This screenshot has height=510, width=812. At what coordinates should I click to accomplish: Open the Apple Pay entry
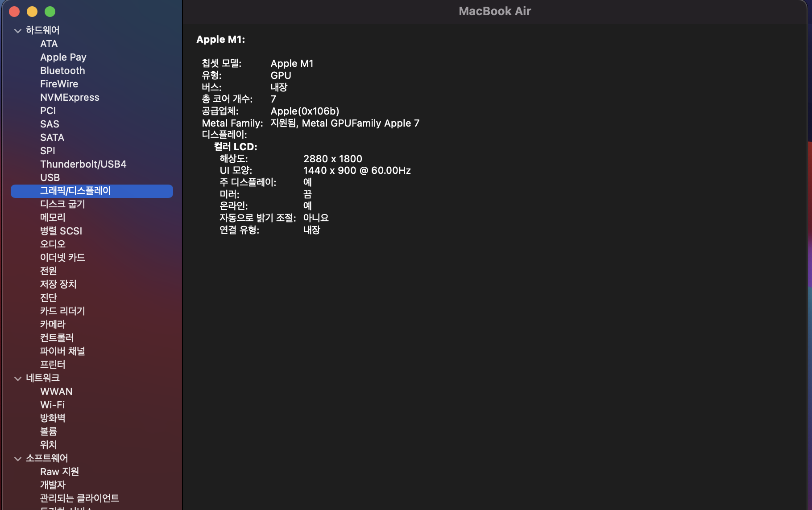(x=63, y=57)
